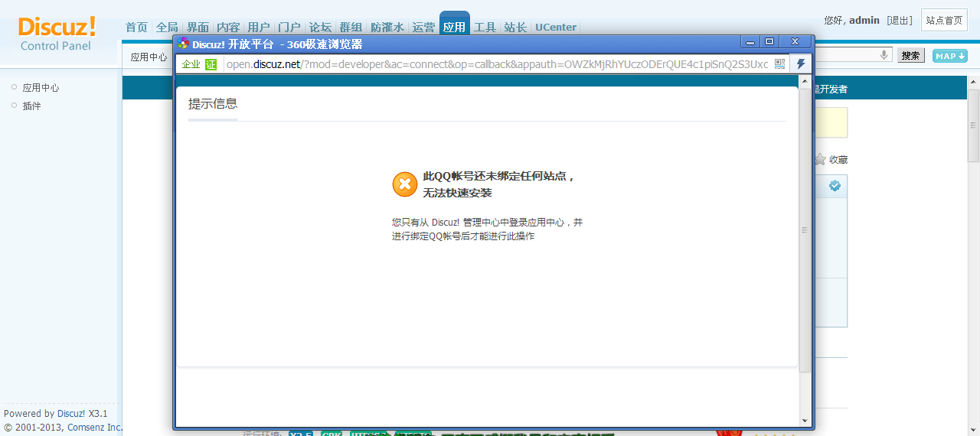The image size is (980, 436).
Task: Click the 360 browser icon in popup title bar
Action: 183,44
